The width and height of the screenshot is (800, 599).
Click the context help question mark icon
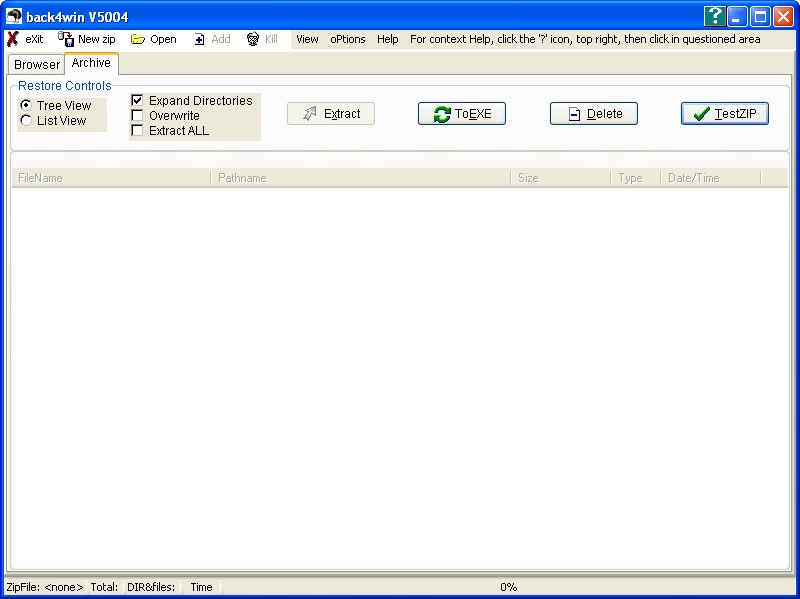click(x=714, y=16)
